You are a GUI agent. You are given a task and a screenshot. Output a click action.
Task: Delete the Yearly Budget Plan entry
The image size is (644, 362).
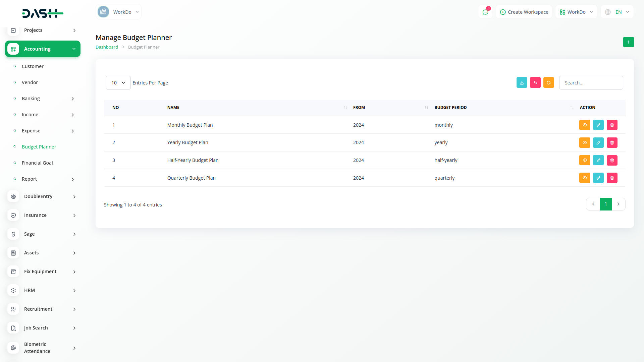(612, 143)
